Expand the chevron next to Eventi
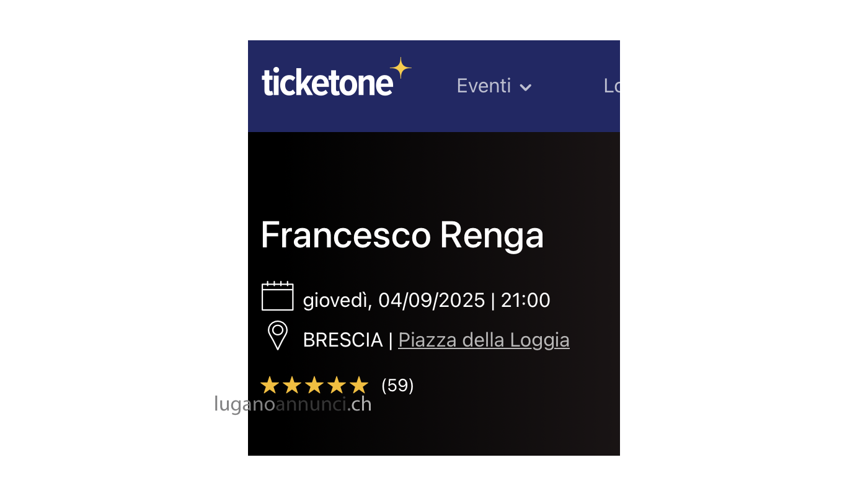Image resolution: width=868 pixels, height=496 pixels. click(525, 87)
